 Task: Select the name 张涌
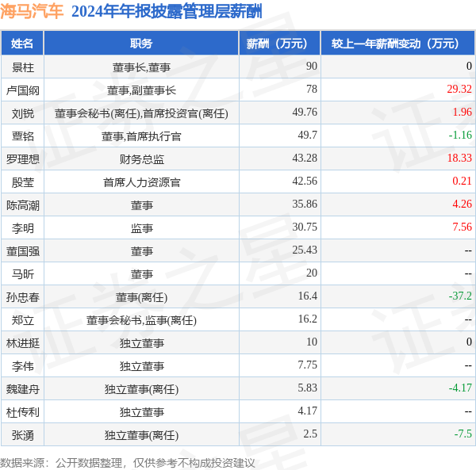(x=23, y=435)
